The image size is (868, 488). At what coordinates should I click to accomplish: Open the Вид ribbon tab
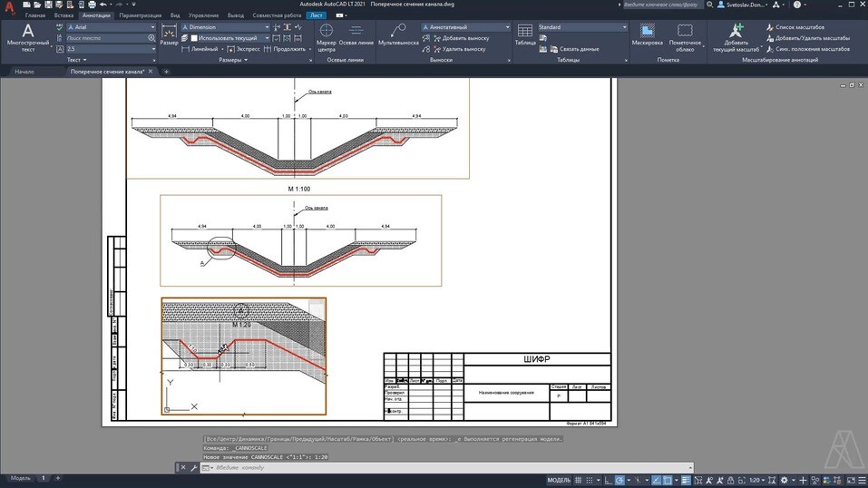[x=175, y=15]
